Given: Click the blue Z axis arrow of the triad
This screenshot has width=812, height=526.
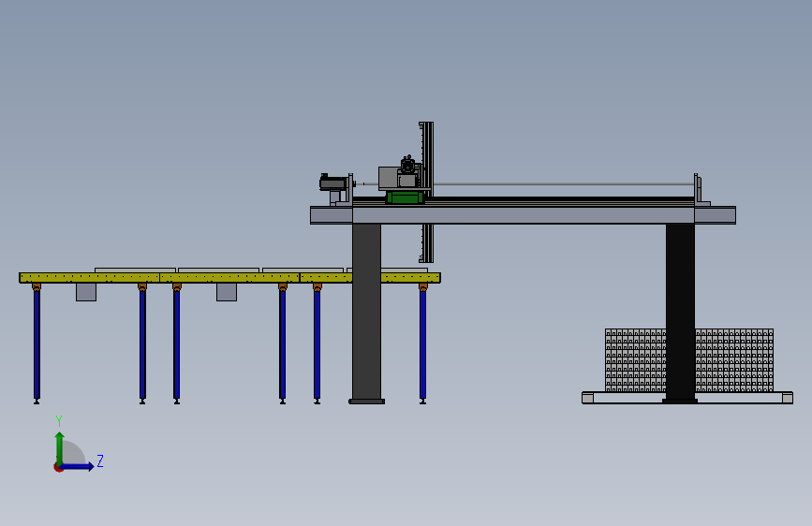Looking at the screenshot, I should click(78, 466).
